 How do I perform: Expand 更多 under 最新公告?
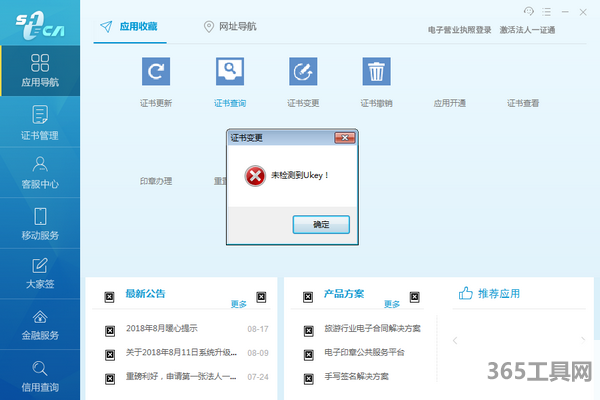click(239, 304)
